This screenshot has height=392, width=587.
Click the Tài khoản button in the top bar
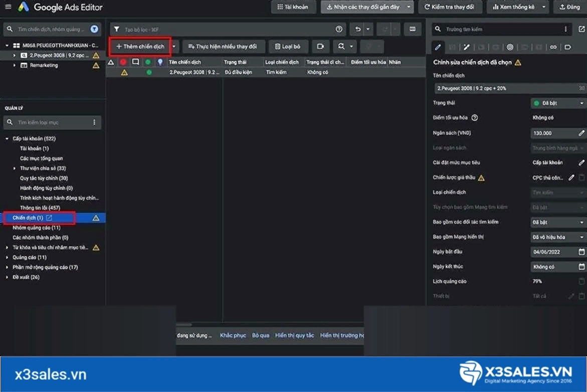point(293,7)
